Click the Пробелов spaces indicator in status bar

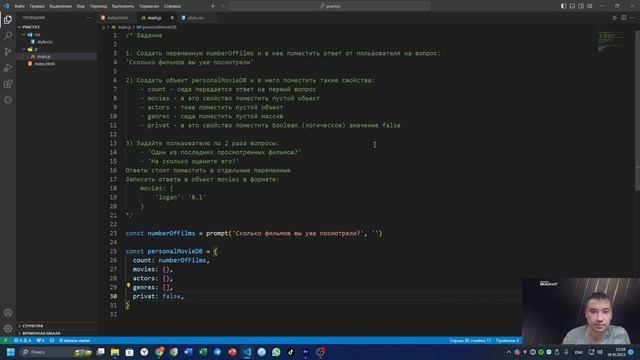click(x=507, y=340)
